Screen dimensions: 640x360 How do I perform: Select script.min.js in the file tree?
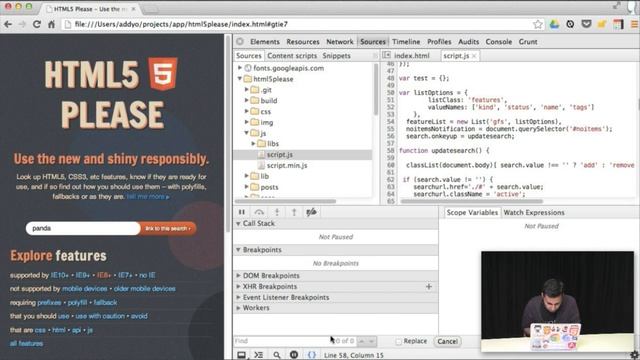287,165
